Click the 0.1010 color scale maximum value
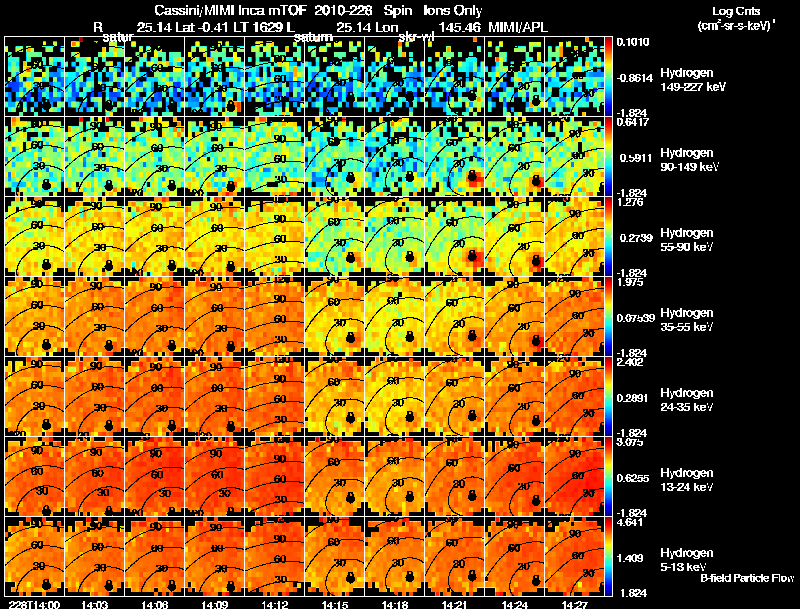The width and height of the screenshot is (800, 609). [x=633, y=42]
